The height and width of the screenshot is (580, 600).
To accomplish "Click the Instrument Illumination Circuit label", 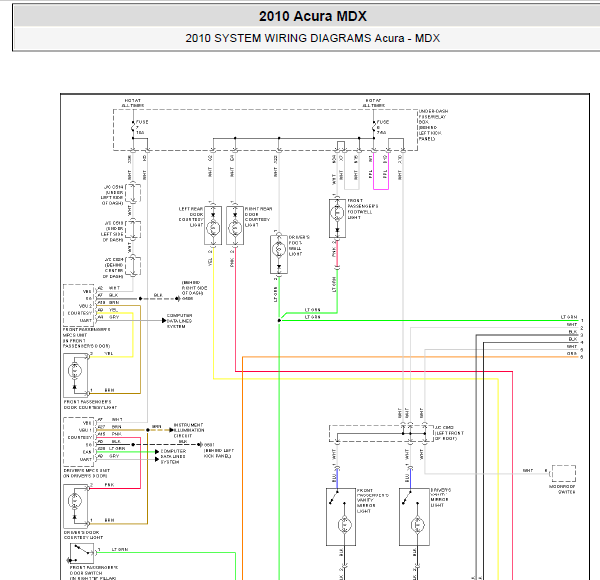I will coord(189,430).
